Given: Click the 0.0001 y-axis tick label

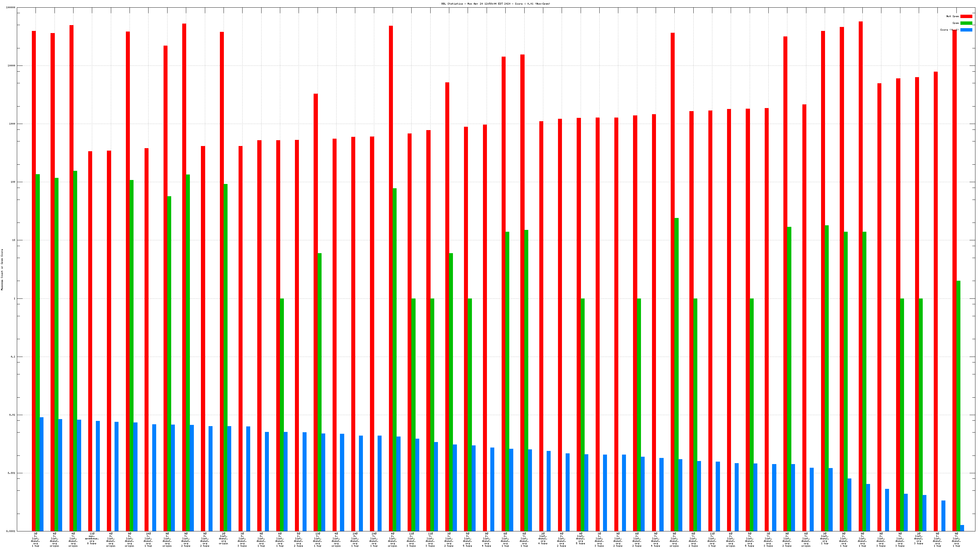Looking at the screenshot, I should click(x=11, y=531).
